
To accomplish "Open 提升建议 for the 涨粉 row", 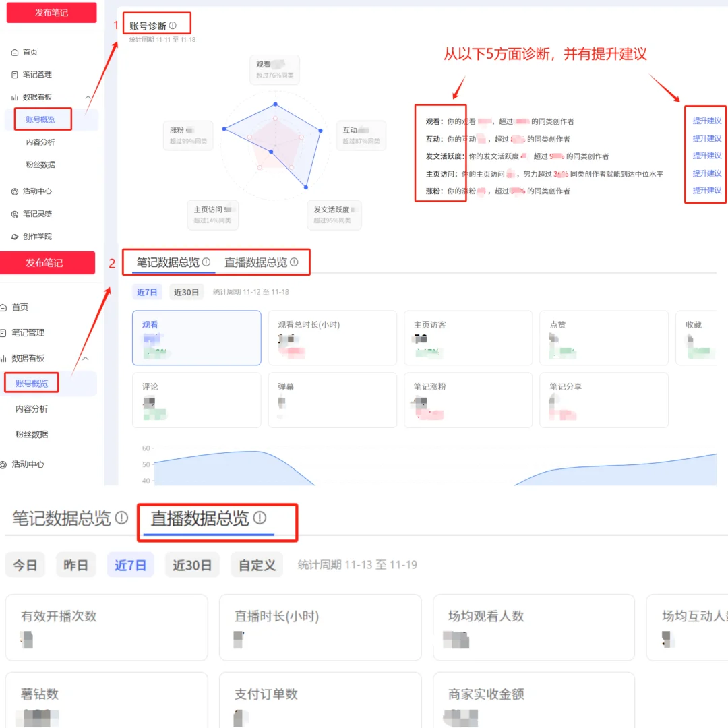I will [x=706, y=190].
